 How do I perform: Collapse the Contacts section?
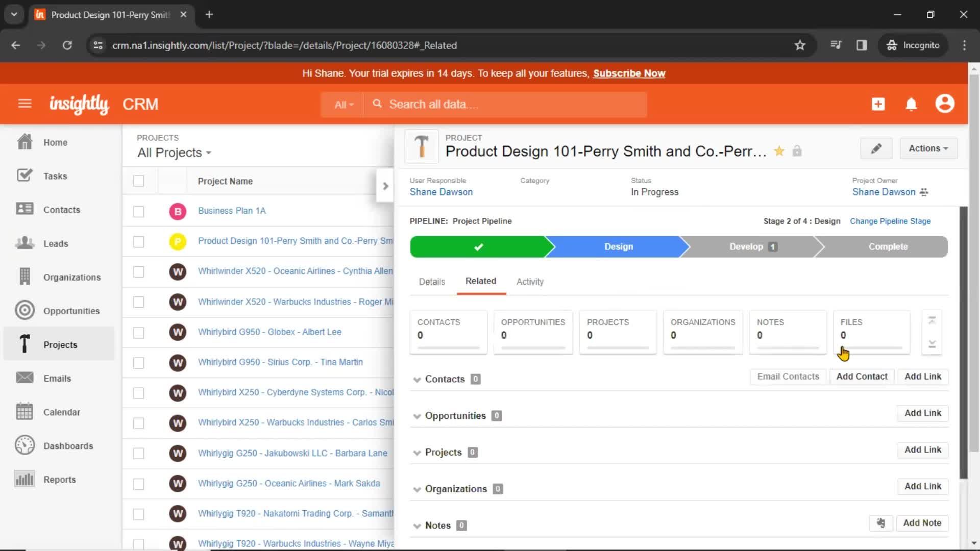tap(416, 380)
